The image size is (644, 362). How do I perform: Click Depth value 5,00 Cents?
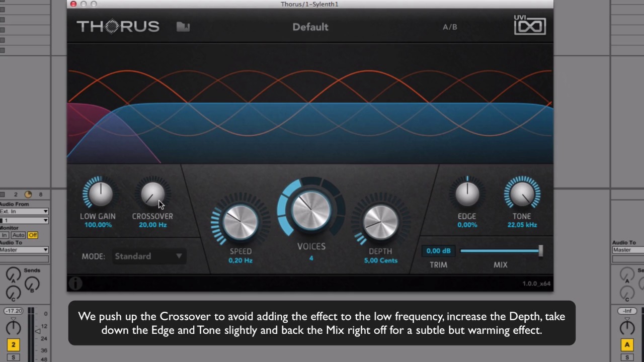pos(381,260)
